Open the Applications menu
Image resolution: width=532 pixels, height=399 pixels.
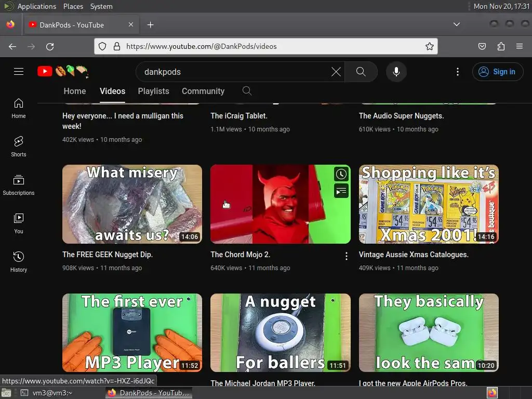[37, 6]
